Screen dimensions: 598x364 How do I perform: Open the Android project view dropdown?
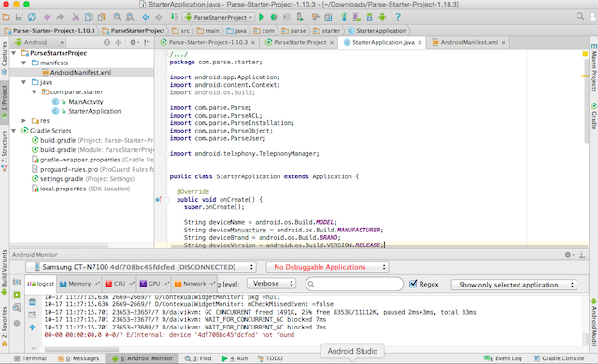(x=39, y=42)
